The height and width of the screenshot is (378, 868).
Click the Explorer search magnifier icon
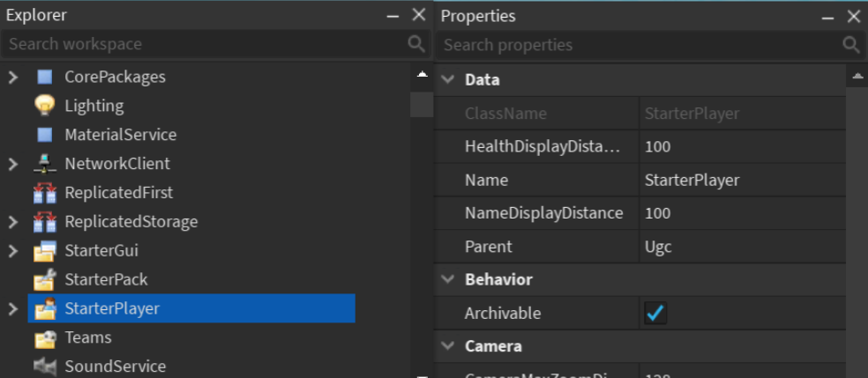[416, 44]
